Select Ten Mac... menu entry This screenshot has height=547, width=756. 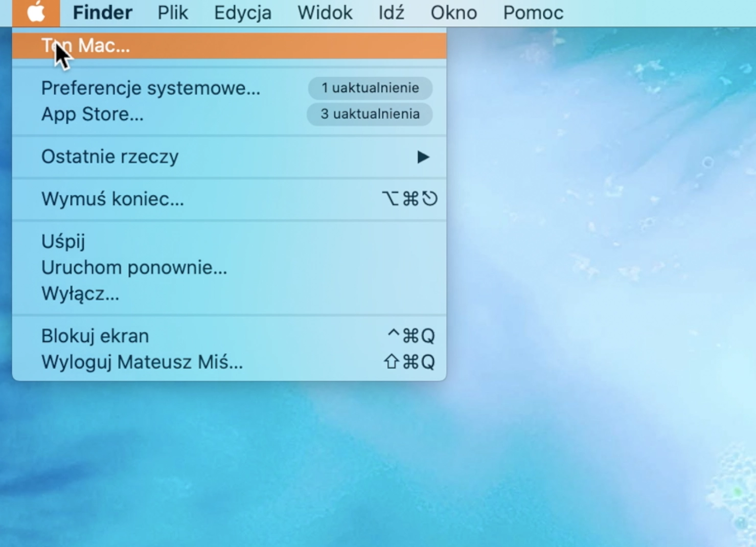click(229, 46)
